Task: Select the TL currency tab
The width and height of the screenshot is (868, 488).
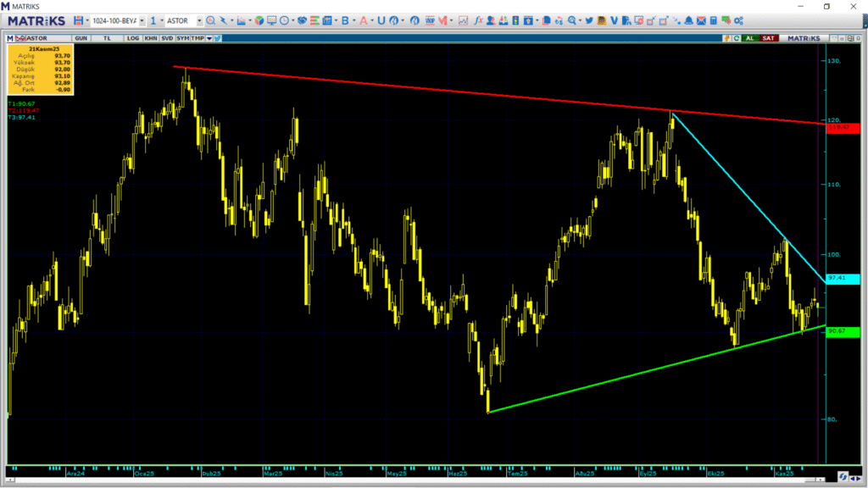Action: pos(107,38)
